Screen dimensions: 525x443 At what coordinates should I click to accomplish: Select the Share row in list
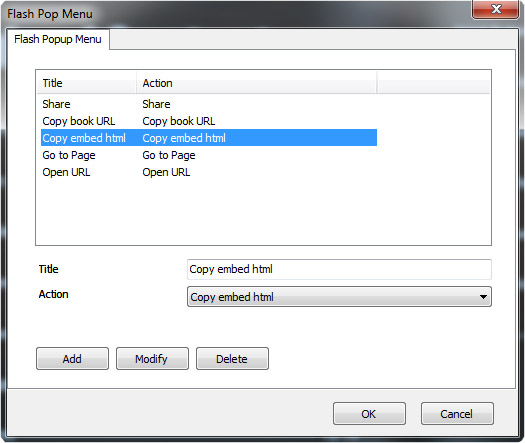pyautogui.click(x=209, y=104)
